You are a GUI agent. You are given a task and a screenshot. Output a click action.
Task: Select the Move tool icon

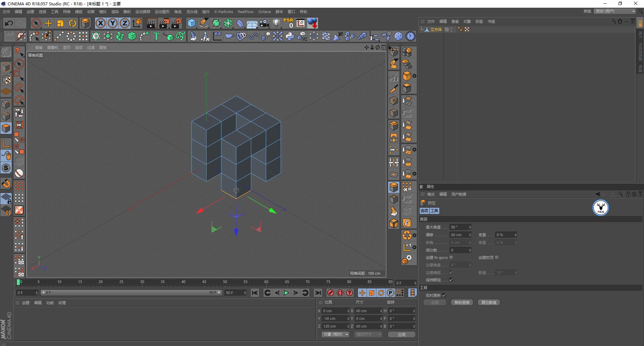(48, 23)
